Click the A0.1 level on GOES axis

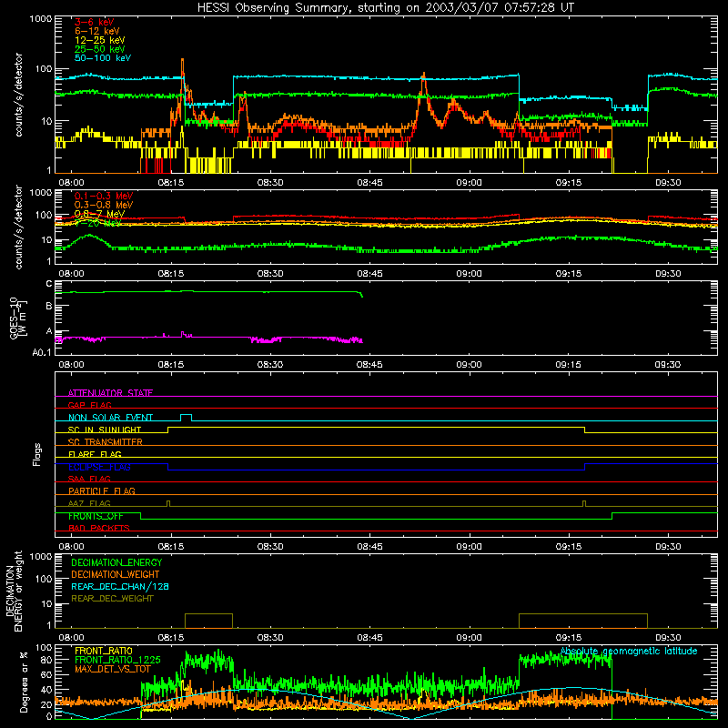(42, 353)
